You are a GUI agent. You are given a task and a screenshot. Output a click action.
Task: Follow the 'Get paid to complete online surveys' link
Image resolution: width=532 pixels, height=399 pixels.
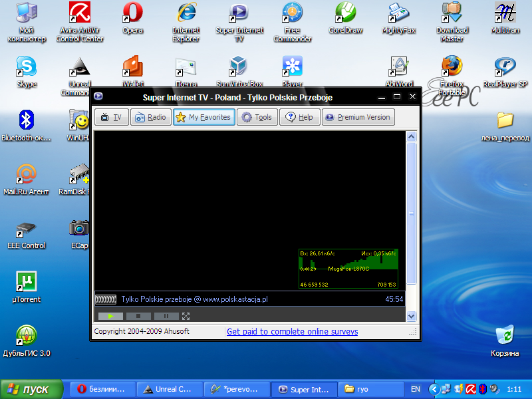(292, 331)
